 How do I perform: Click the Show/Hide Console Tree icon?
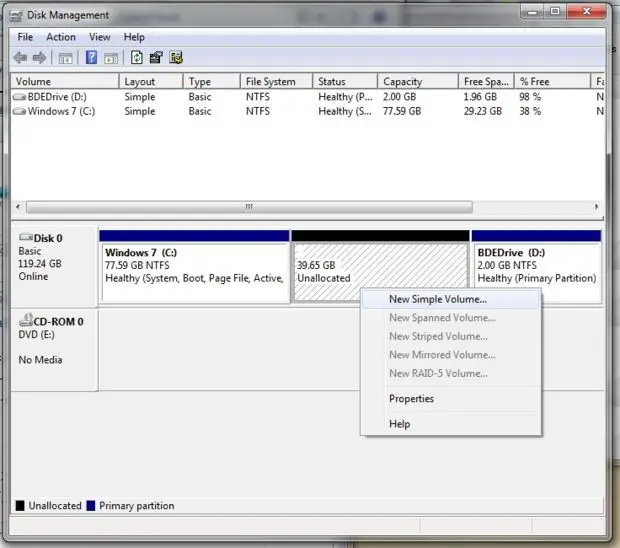coord(65,59)
